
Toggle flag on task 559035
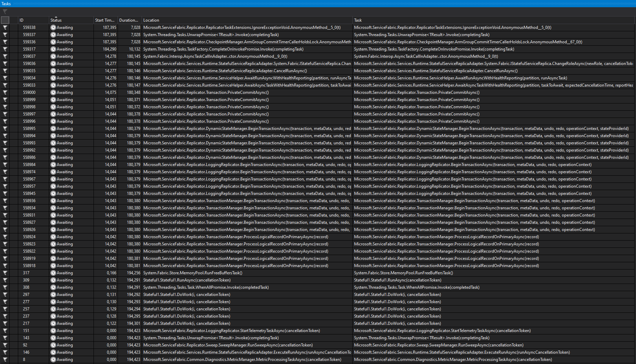click(5, 71)
